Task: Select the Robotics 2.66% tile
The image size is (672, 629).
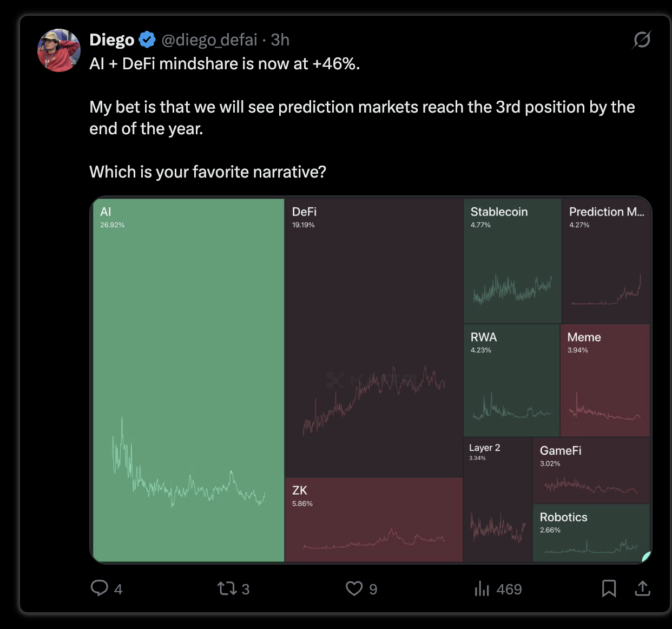Action: click(591, 533)
